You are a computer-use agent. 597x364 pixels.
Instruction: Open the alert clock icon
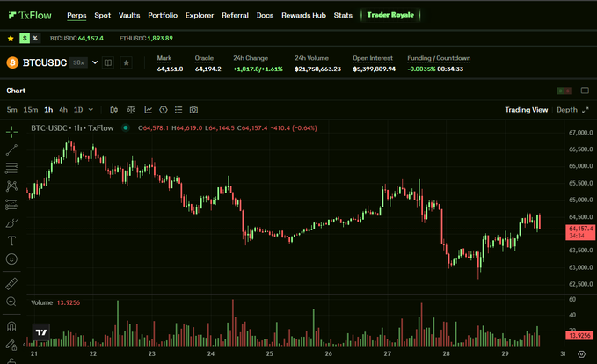[x=164, y=110]
